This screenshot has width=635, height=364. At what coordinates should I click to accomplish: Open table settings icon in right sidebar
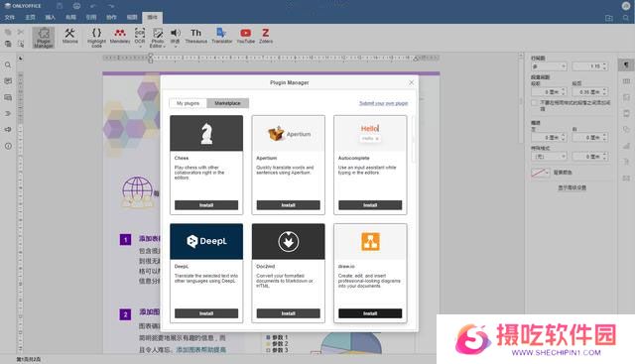(x=626, y=81)
